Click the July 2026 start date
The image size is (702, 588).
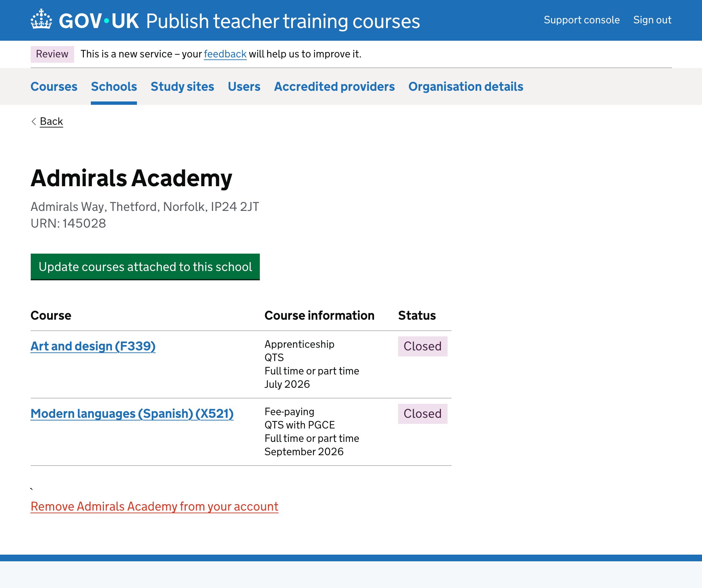click(x=287, y=384)
